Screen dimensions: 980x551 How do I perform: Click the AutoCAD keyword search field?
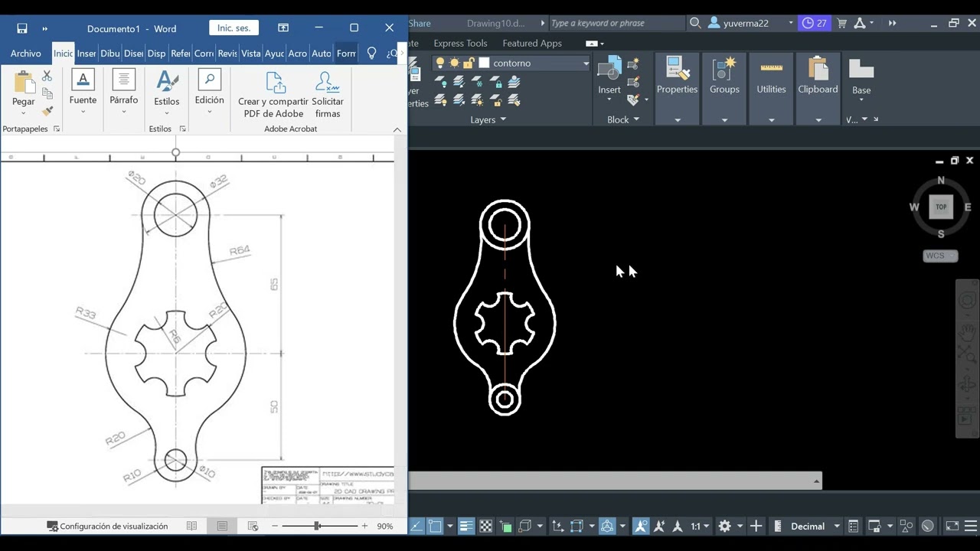(616, 23)
